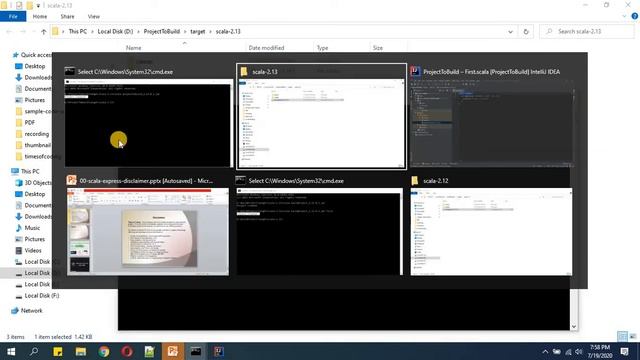Open IntelliJ IDEA from the taskbar

[x=219, y=351]
